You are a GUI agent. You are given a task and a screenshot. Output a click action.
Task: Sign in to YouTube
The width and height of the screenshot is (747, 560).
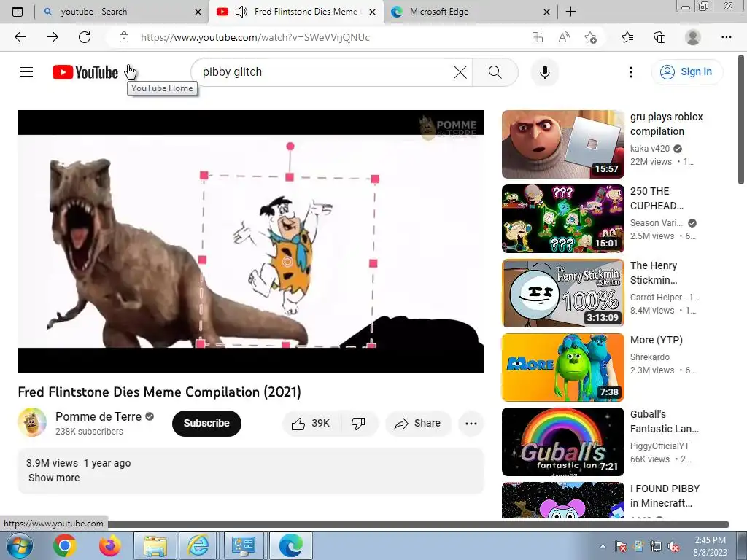pyautogui.click(x=686, y=72)
